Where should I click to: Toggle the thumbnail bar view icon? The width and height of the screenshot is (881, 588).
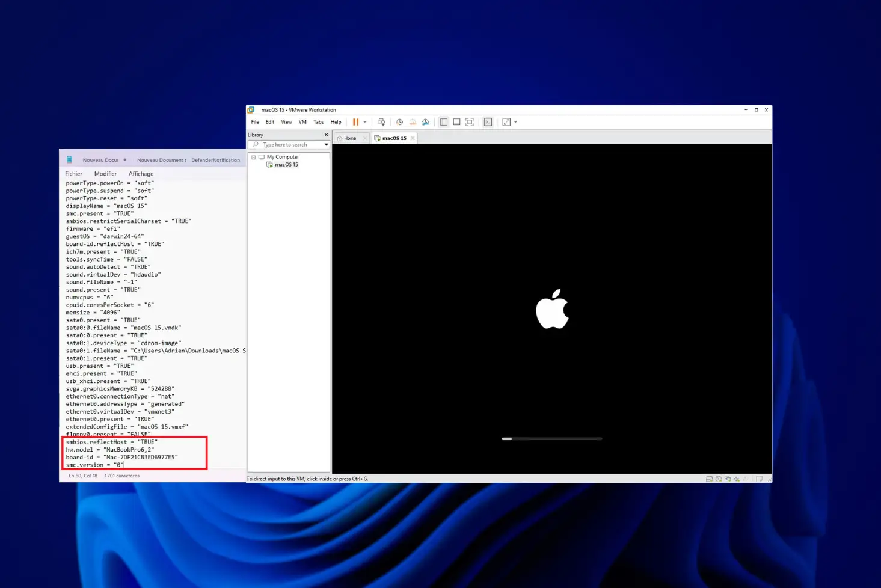[457, 122]
